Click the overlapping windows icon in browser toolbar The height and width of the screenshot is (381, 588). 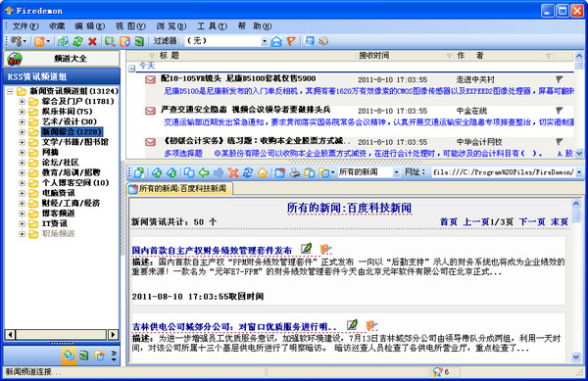point(189,172)
